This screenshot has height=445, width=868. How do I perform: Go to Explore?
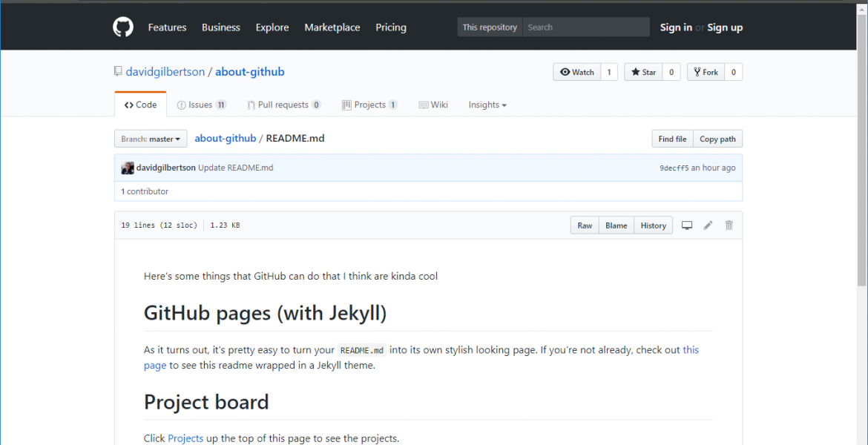[272, 27]
